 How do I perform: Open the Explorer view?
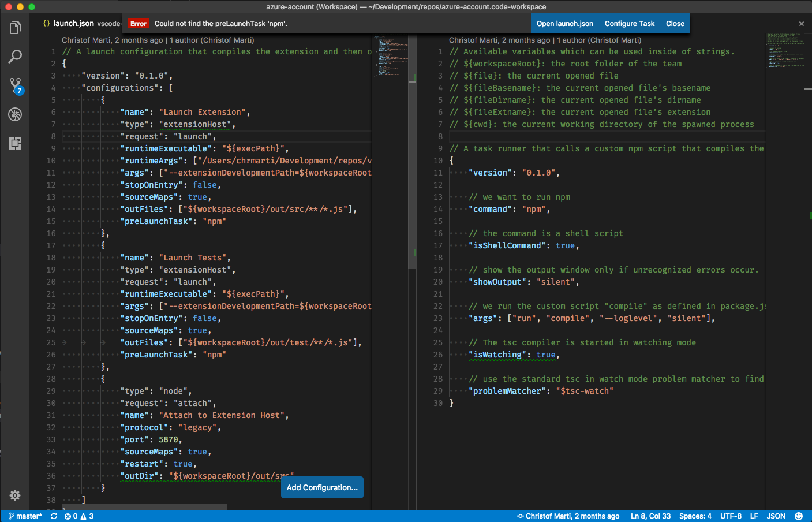(15, 27)
